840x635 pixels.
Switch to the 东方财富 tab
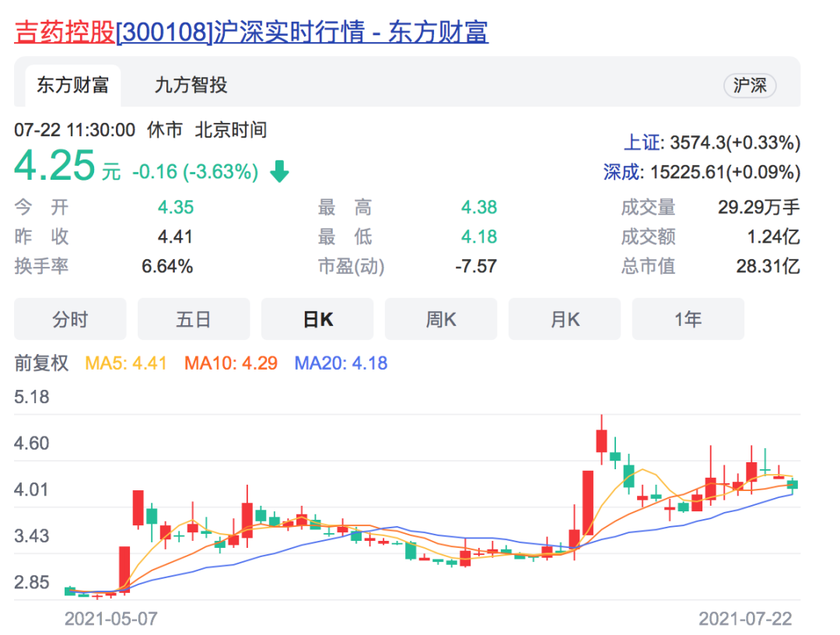pos(73,85)
